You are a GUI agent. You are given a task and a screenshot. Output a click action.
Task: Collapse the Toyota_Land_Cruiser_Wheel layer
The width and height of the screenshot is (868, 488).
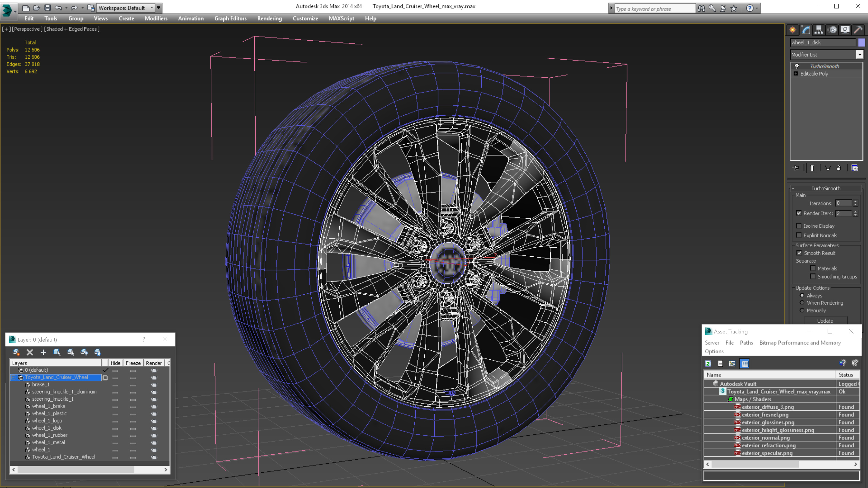pyautogui.click(x=14, y=377)
